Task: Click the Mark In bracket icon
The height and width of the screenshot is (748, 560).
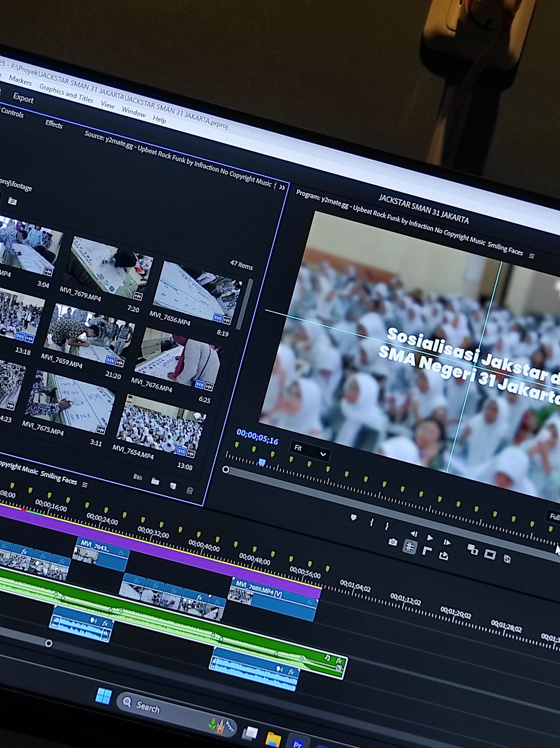Action: (x=371, y=522)
